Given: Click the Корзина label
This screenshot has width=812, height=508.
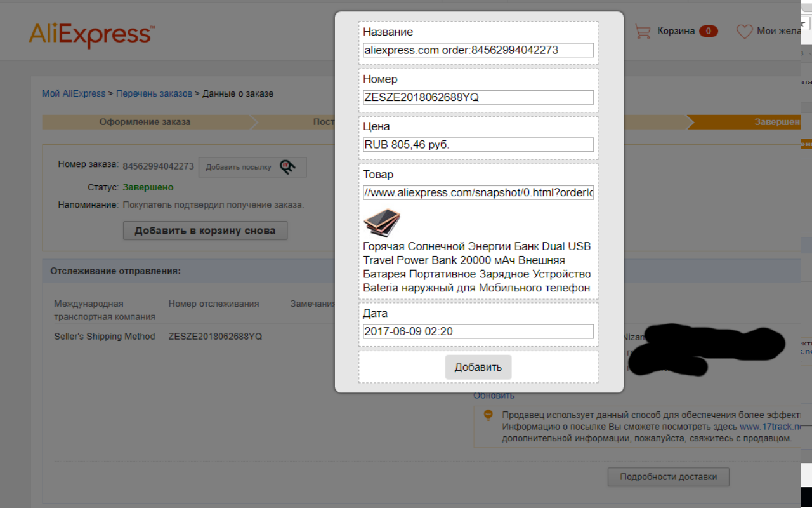Looking at the screenshot, I should [676, 31].
